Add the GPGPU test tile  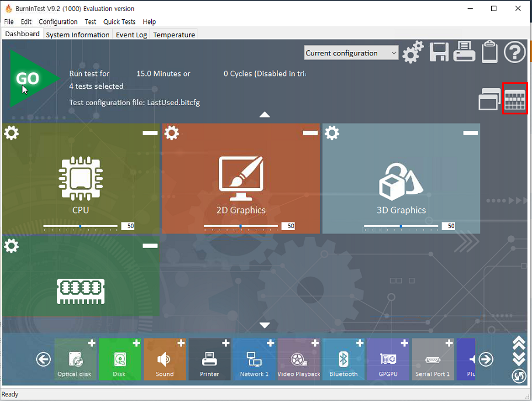[x=388, y=359]
